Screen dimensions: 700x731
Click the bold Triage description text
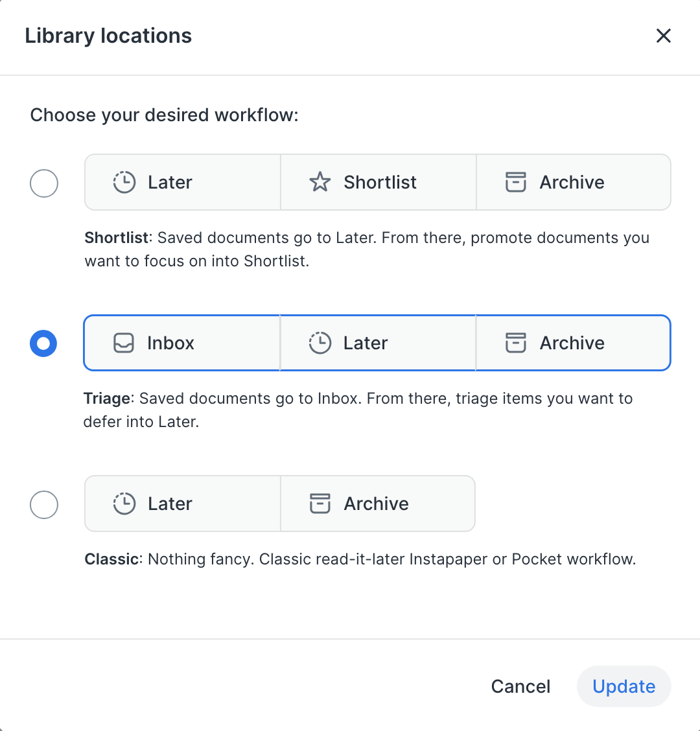pos(106,399)
